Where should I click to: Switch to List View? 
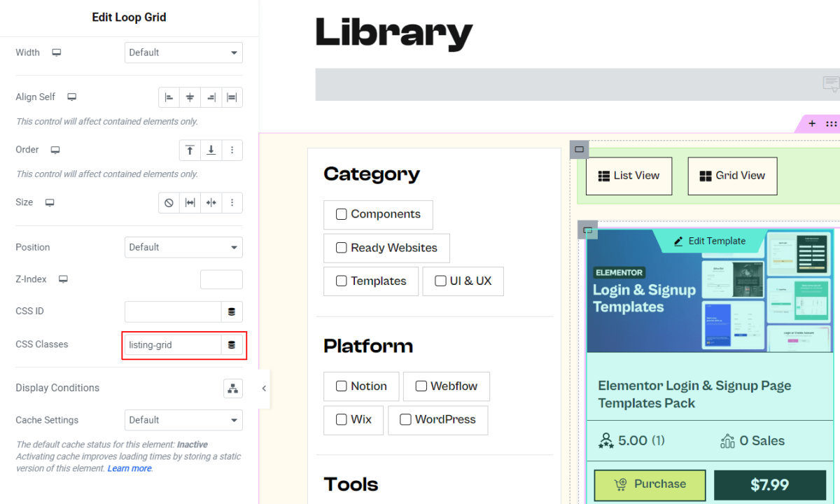point(628,176)
